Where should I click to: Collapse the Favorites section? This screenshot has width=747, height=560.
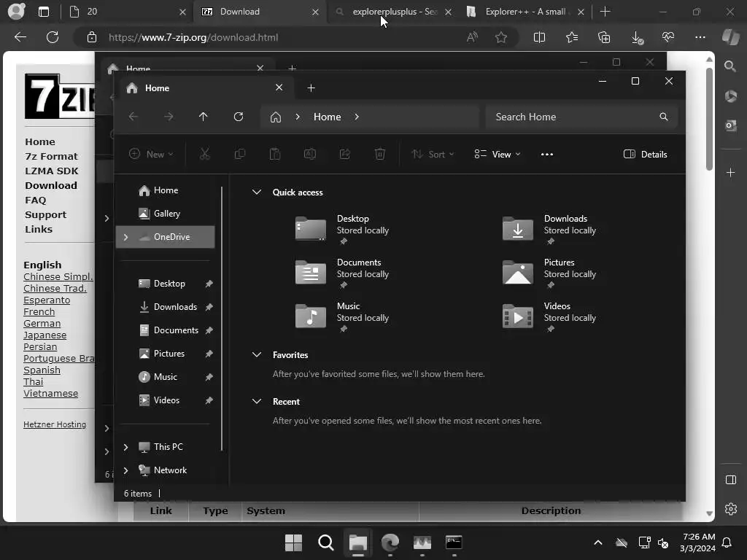coord(257,355)
